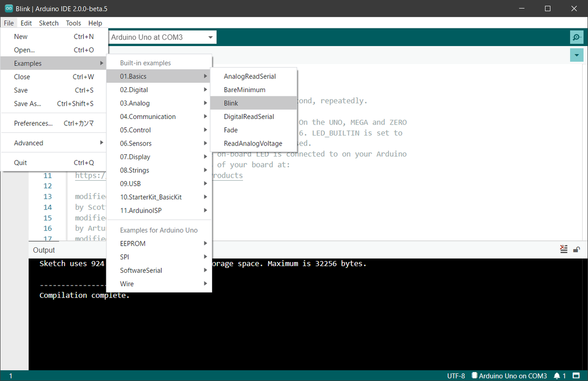The image size is (588, 381).
Task: Expand the SoftwareSerial examples submenu
Action: coord(159,270)
